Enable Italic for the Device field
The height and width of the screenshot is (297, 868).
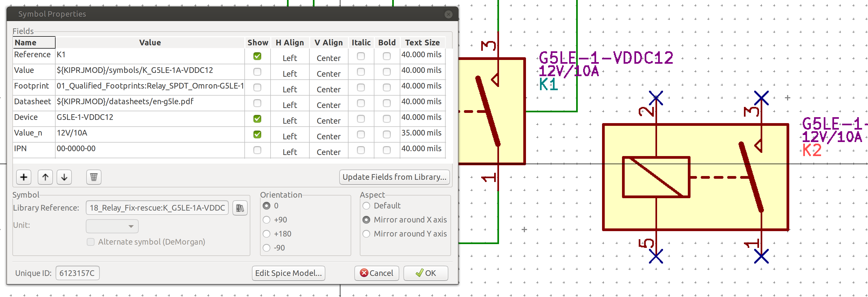pos(361,119)
